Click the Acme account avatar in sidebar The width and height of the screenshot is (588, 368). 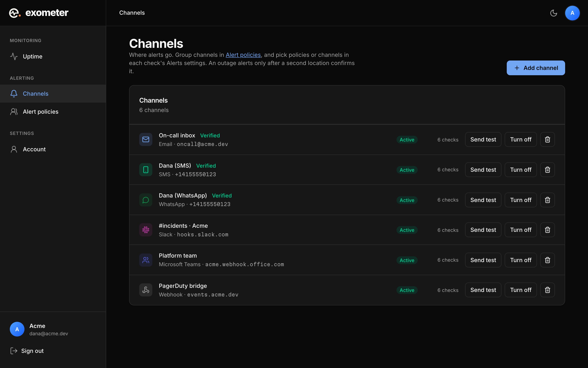tap(17, 329)
